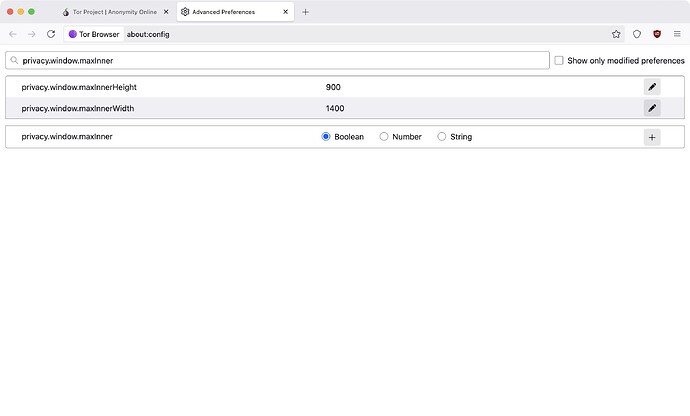Click the privacy.window.maxInnerHeight preference name
The height and width of the screenshot is (416, 690).
pyautogui.click(x=79, y=87)
